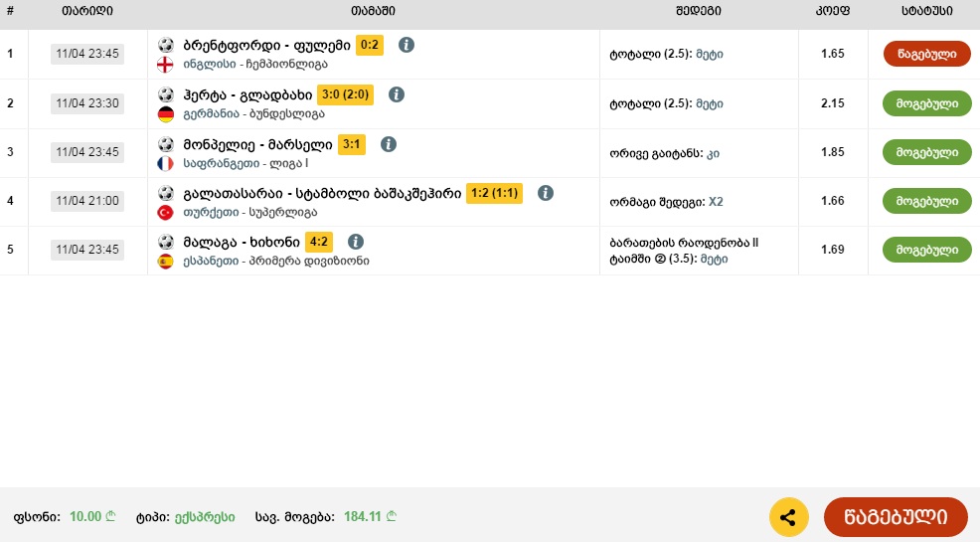This screenshot has height=542, width=980.
Task: Open info icon for მალაგა - ხიხონი match
Action: click(x=356, y=242)
